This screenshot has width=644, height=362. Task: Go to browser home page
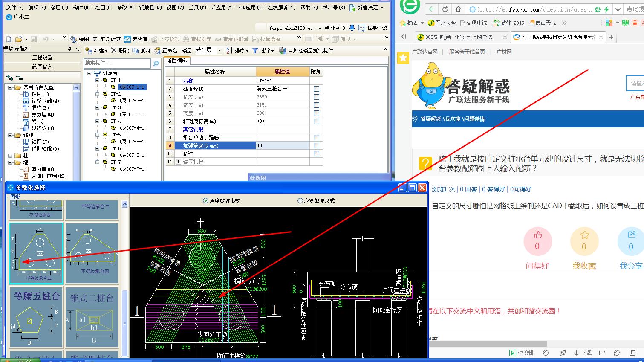458,9
